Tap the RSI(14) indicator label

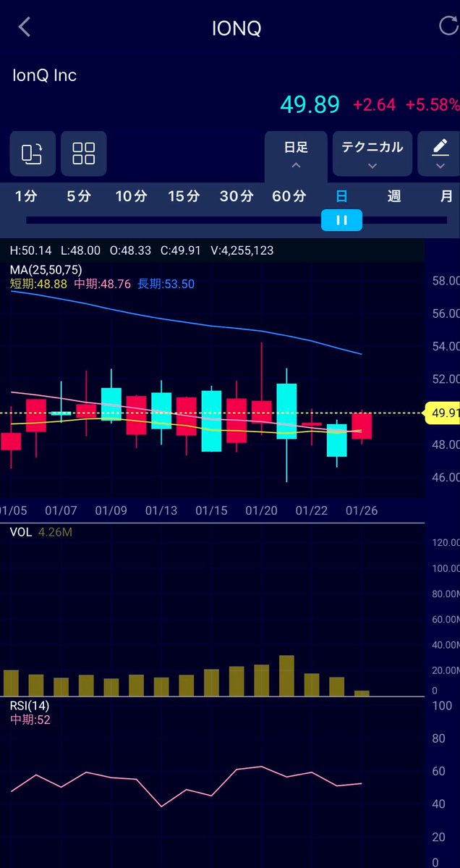pos(30,706)
